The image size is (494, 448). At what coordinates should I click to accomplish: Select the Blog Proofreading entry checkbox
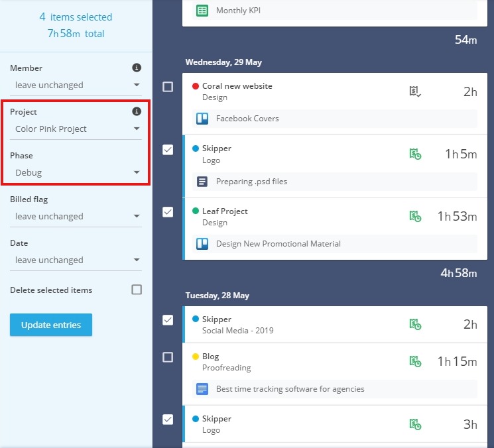(168, 357)
